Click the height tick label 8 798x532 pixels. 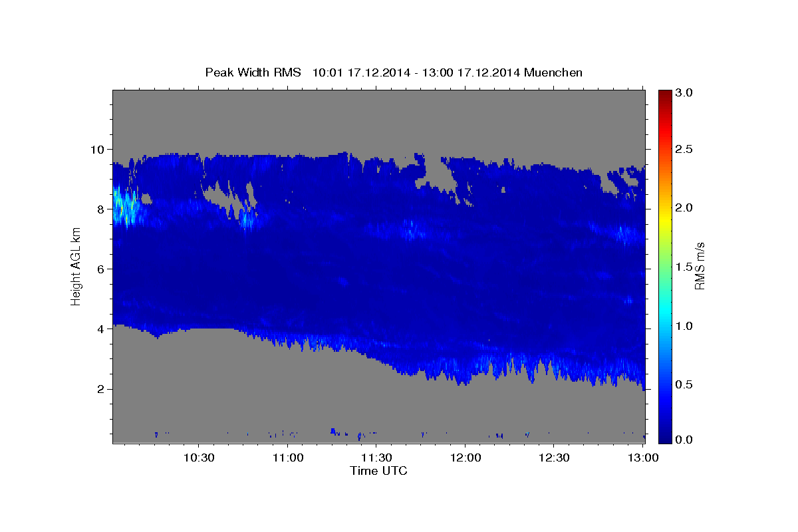(102, 209)
